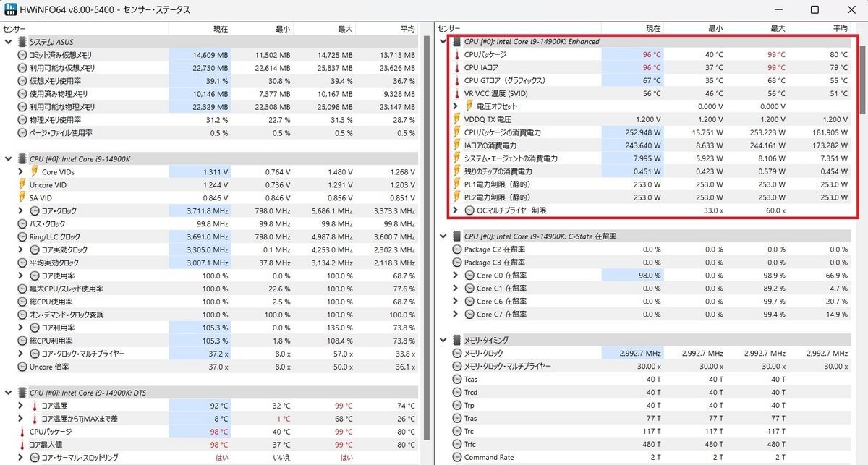Click the lightning icon beside IAコアの消費電力
Image resolution: width=868 pixels, height=465 pixels.
pyautogui.click(x=456, y=146)
